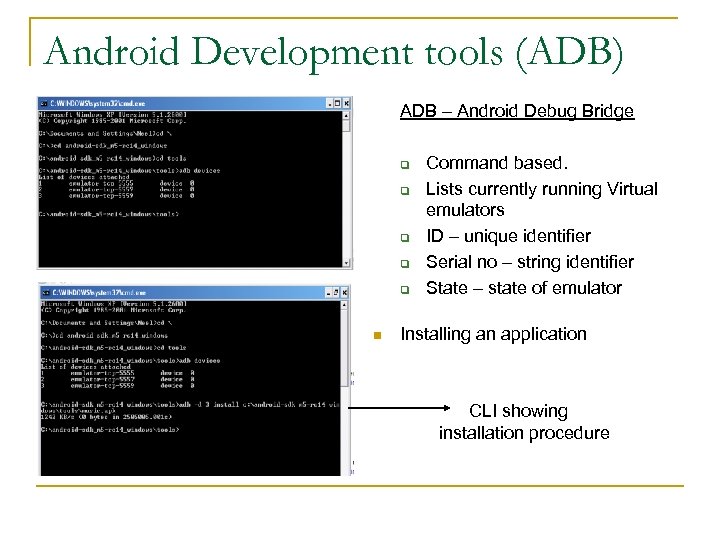Click 'List of devices attached' in lower console
Viewport: 720px width, 540px height.
pyautogui.click(x=86, y=367)
